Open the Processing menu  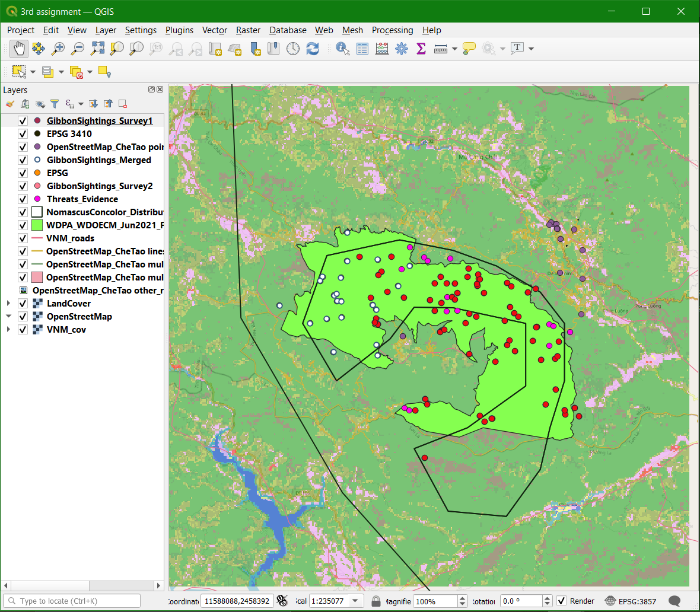[x=392, y=30]
